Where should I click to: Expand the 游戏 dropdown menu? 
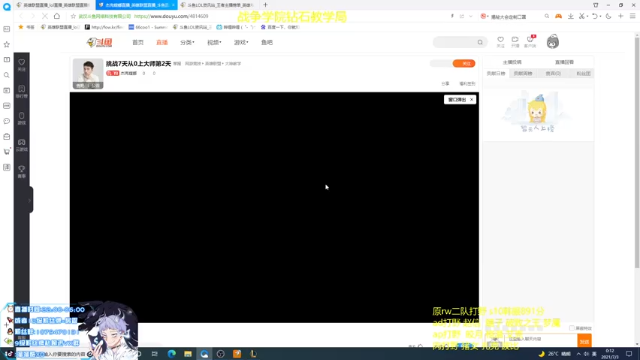[241, 42]
